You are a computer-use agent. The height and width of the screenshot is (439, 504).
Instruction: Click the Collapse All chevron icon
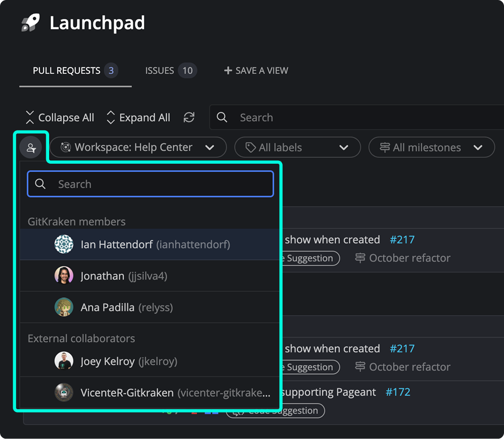29,118
